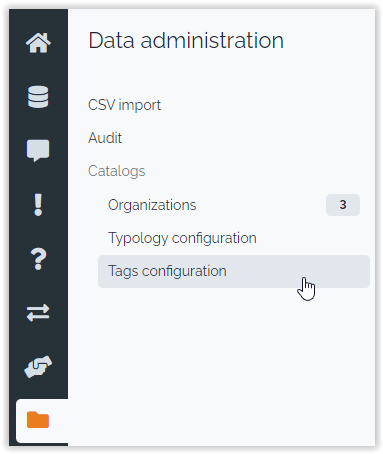Select Typology configuration
The image size is (383, 454).
click(x=182, y=238)
